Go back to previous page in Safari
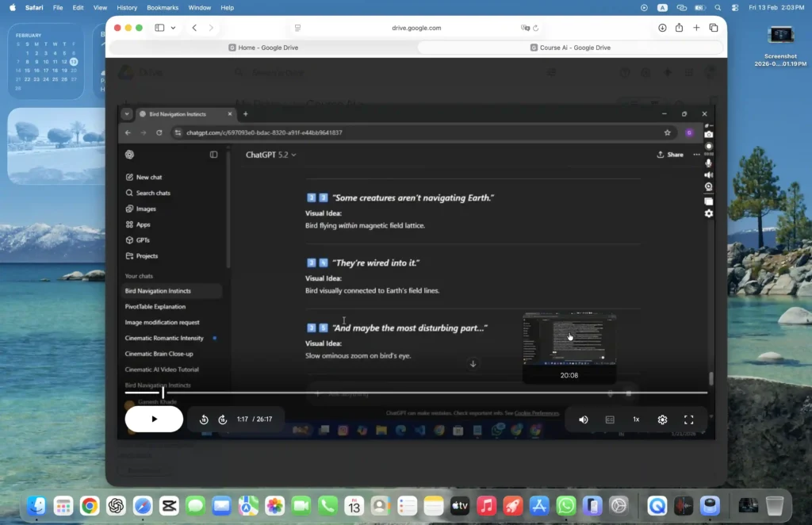 click(194, 28)
